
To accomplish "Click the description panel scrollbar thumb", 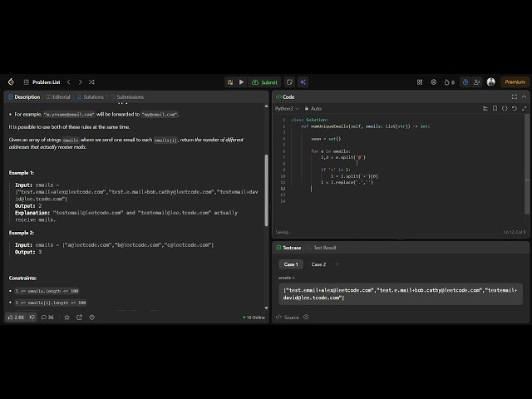I will click(x=266, y=190).
